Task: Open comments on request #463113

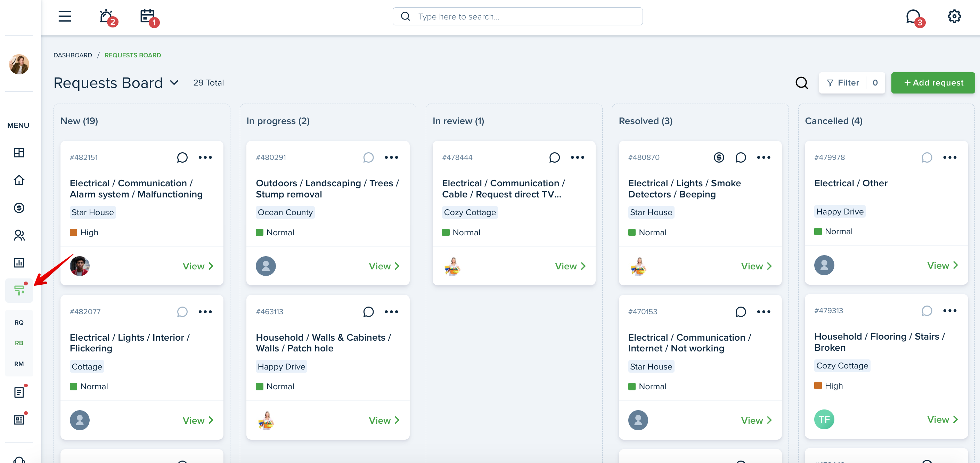Action: (368, 311)
